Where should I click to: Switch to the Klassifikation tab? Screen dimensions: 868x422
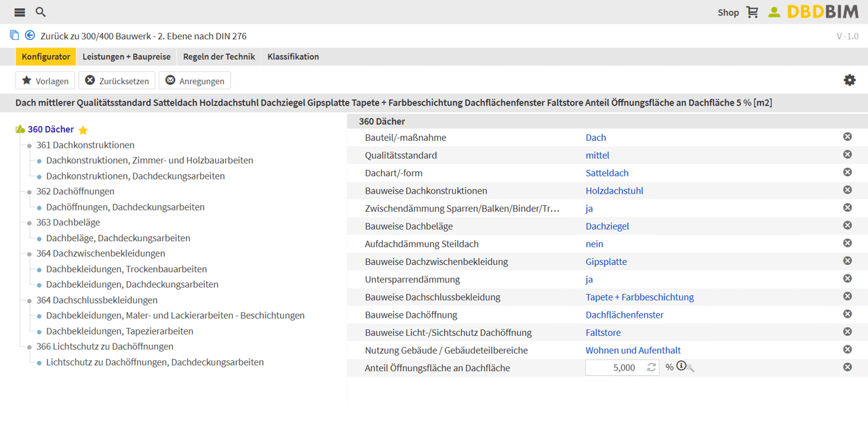coord(293,57)
